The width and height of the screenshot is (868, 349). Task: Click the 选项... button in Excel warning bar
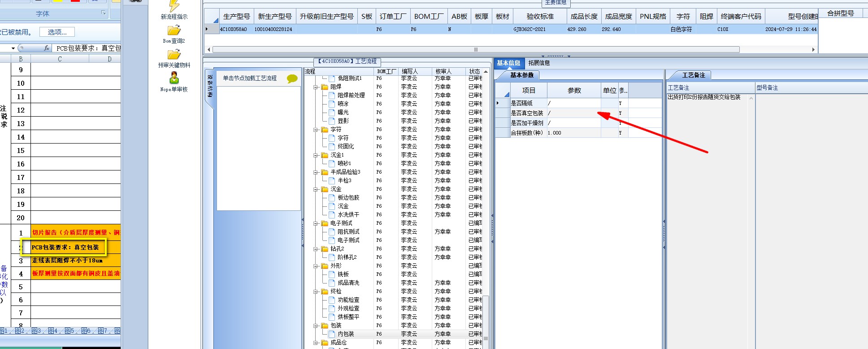(57, 32)
